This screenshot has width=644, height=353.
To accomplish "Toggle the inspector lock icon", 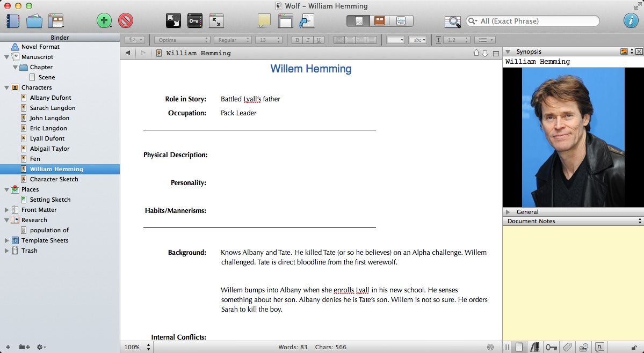I will [x=634, y=348].
